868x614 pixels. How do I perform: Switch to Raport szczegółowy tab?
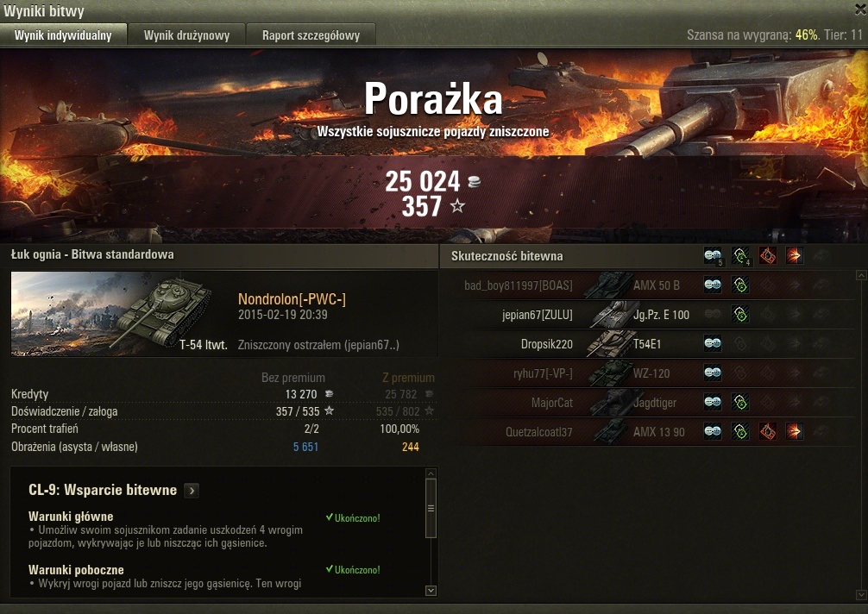point(311,35)
